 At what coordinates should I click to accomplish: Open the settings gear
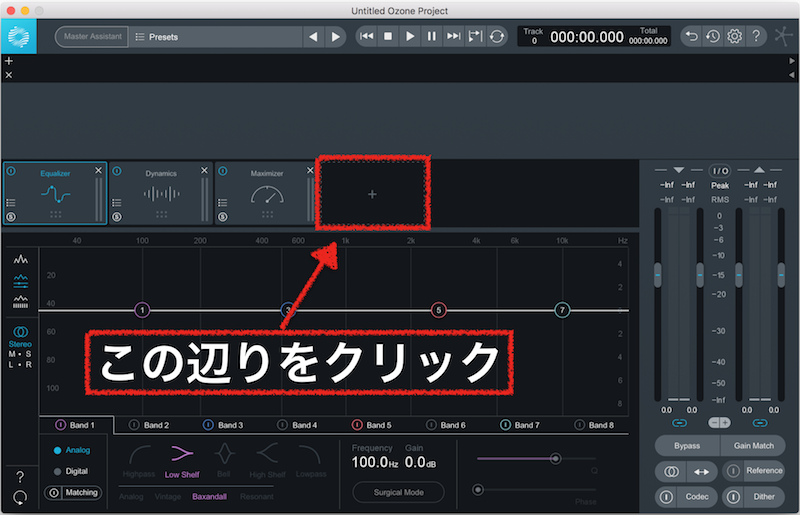(x=734, y=36)
